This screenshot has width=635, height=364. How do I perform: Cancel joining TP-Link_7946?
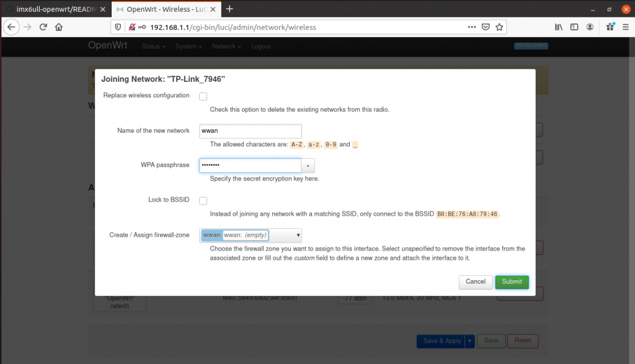pyautogui.click(x=476, y=282)
